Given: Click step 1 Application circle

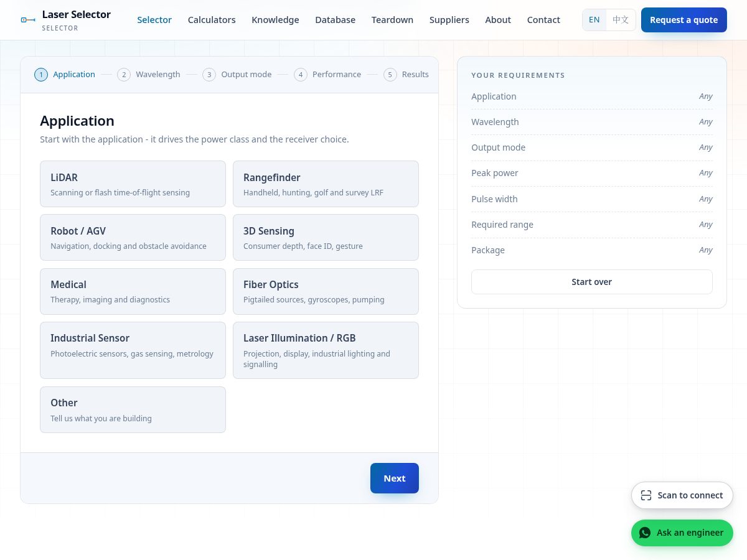Looking at the screenshot, I should [x=41, y=75].
